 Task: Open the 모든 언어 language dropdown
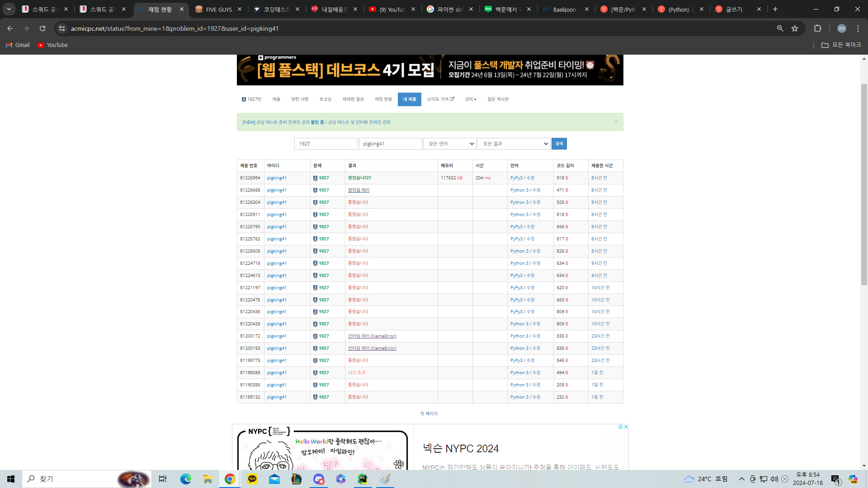click(x=449, y=144)
